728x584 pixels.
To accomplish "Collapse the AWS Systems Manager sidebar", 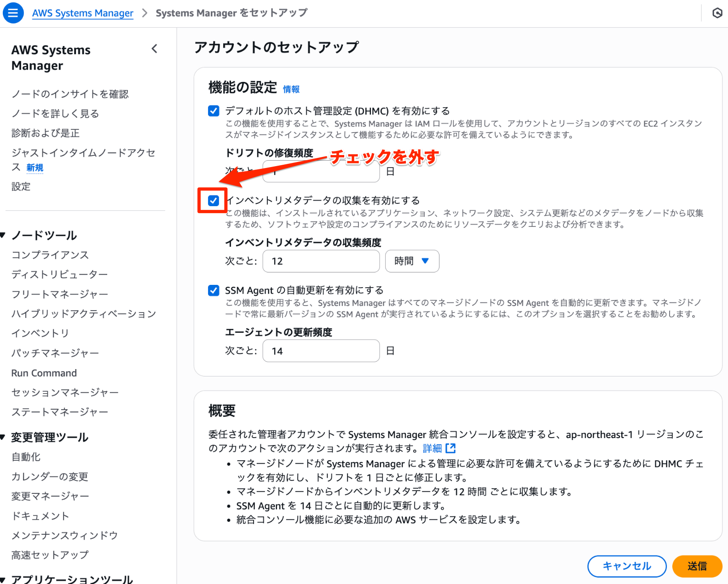I will 155,49.
